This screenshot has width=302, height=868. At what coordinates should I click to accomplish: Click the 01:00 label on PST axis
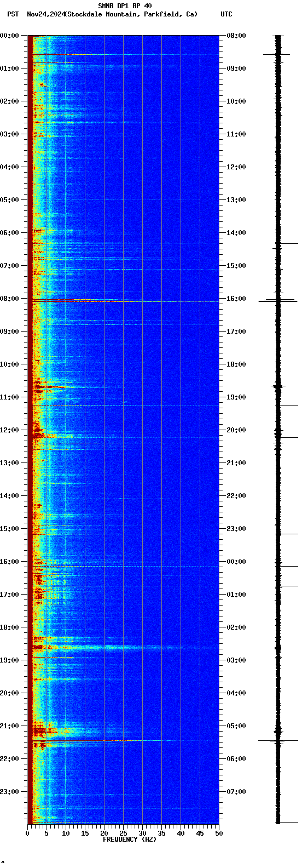point(9,68)
